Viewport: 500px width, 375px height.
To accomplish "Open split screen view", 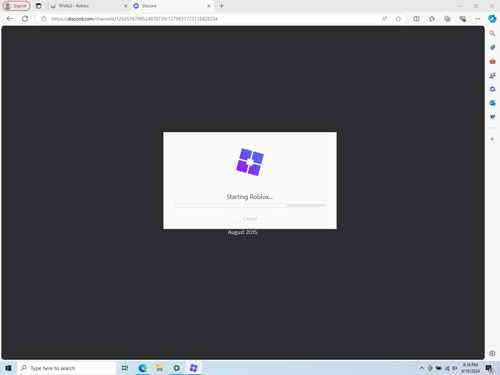I will (x=416, y=19).
